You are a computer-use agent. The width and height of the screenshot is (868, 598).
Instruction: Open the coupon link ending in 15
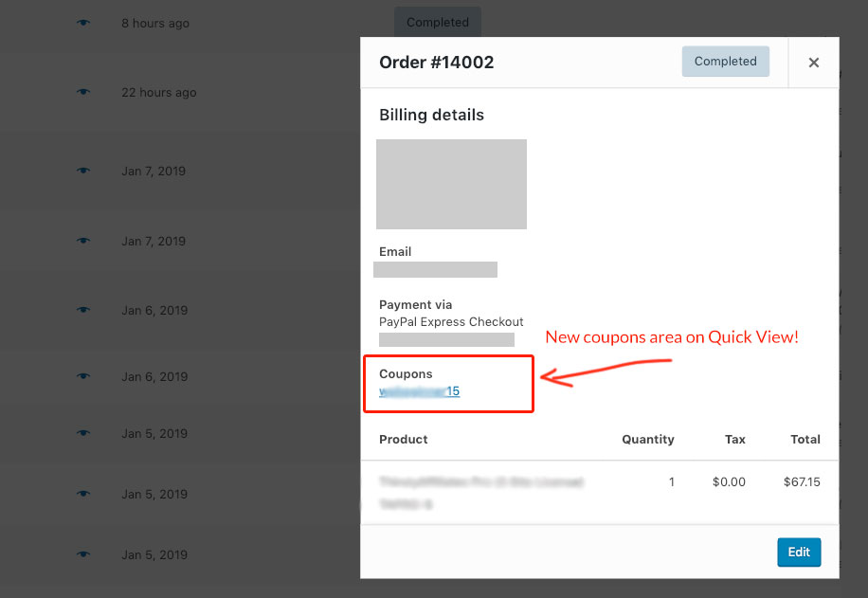tap(420, 391)
